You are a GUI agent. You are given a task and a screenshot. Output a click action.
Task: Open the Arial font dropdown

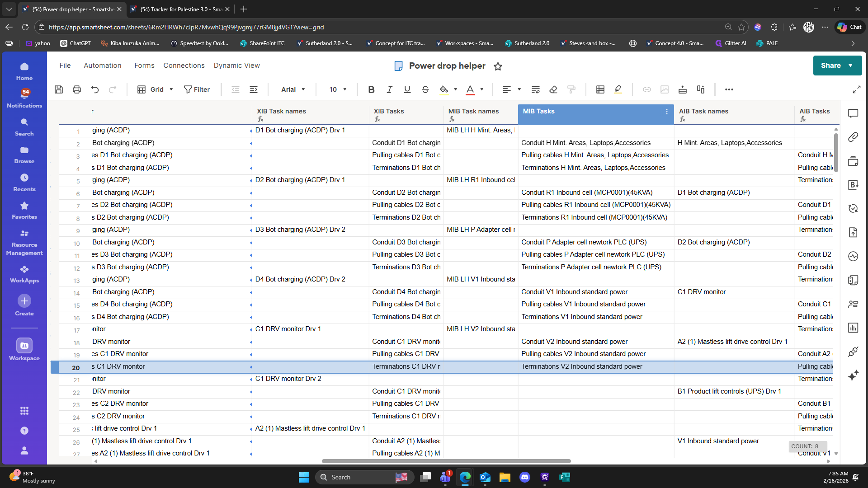293,89
